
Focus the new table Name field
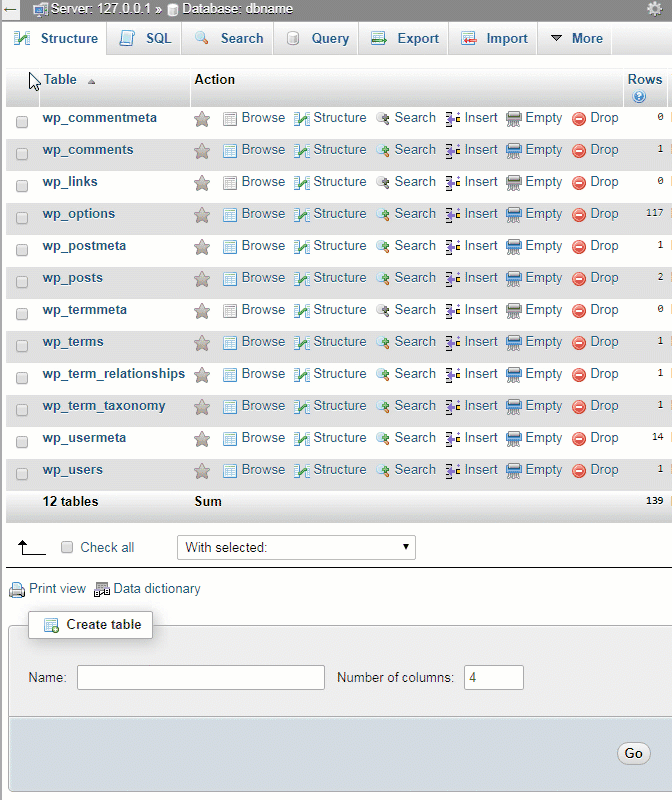click(x=201, y=678)
